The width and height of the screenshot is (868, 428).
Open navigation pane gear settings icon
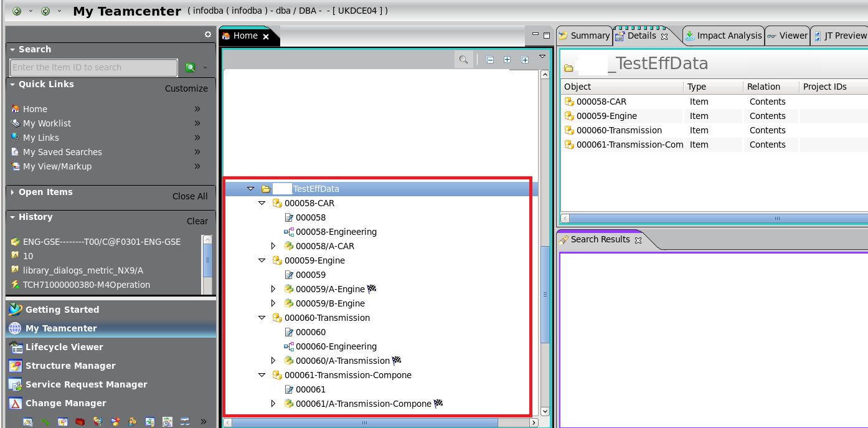[x=208, y=34]
